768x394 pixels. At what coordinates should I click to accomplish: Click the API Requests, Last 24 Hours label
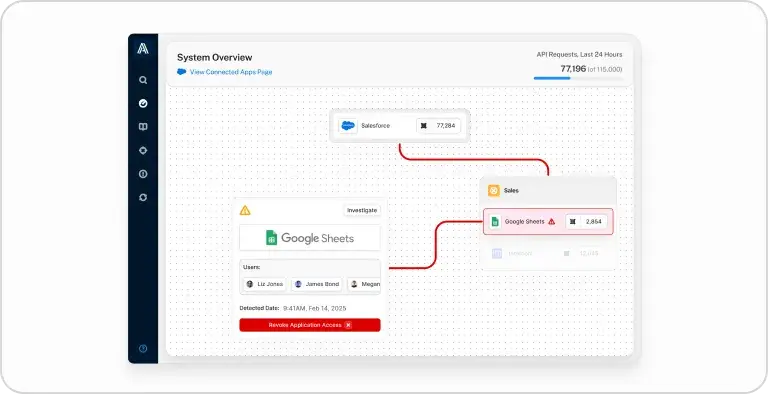[x=579, y=54]
